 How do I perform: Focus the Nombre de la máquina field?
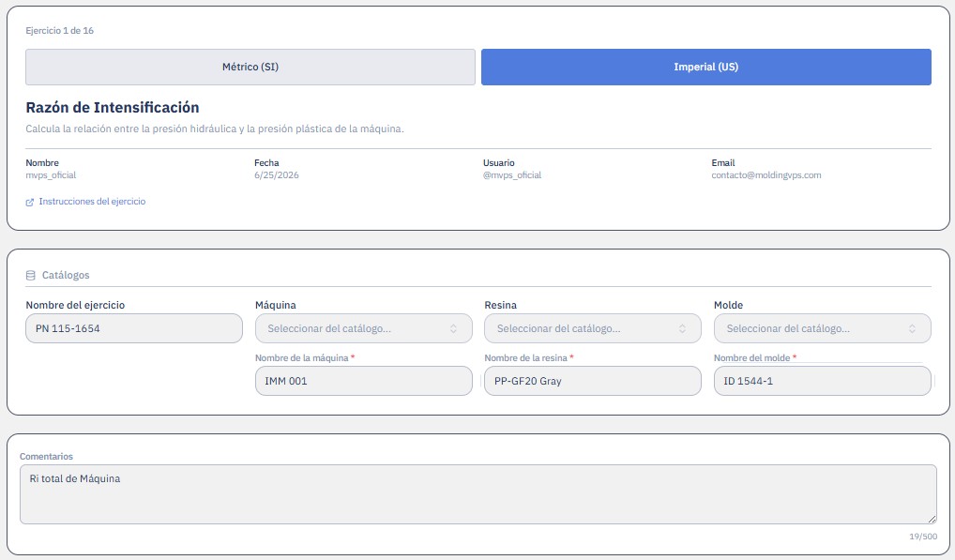pyautogui.click(x=364, y=381)
